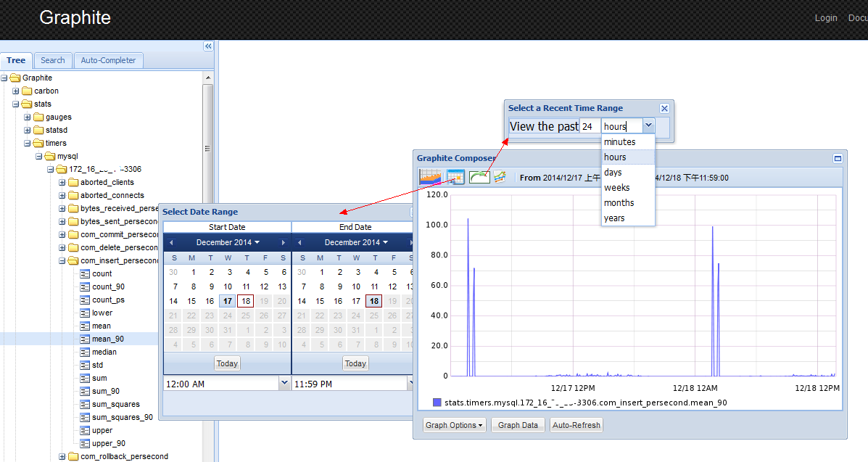Image resolution: width=868 pixels, height=462 pixels.
Task: Toggle the Graphite Composer window size button
Action: click(x=838, y=158)
